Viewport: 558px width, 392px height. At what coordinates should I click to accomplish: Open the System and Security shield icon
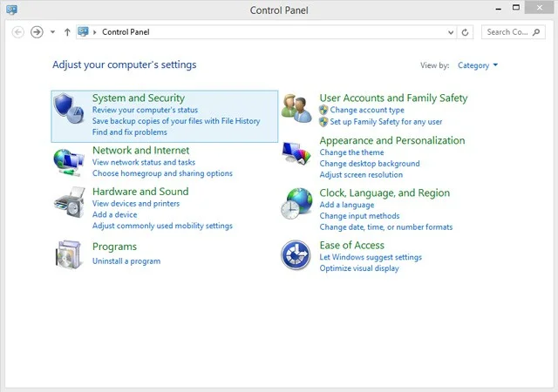click(69, 109)
